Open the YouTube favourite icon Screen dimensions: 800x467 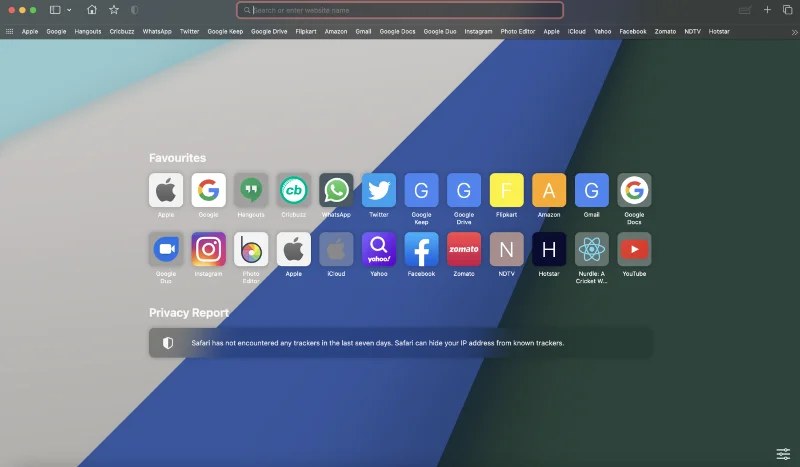click(634, 249)
